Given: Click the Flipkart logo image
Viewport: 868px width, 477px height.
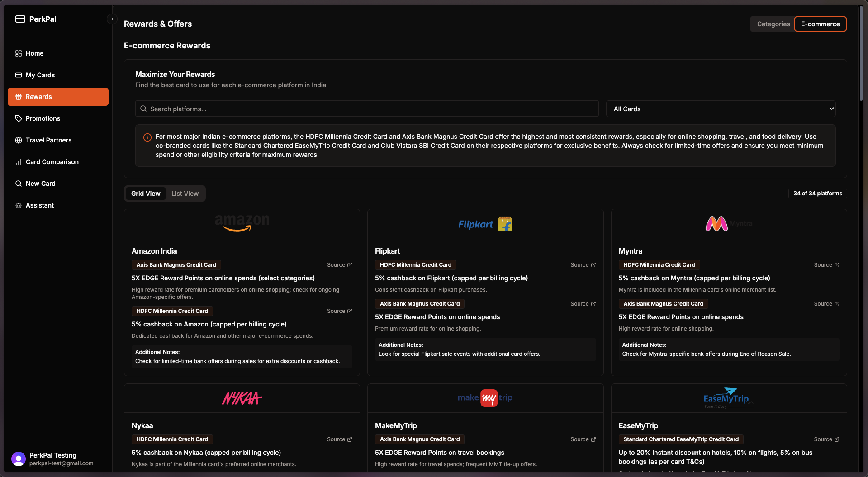Looking at the screenshot, I should point(485,224).
